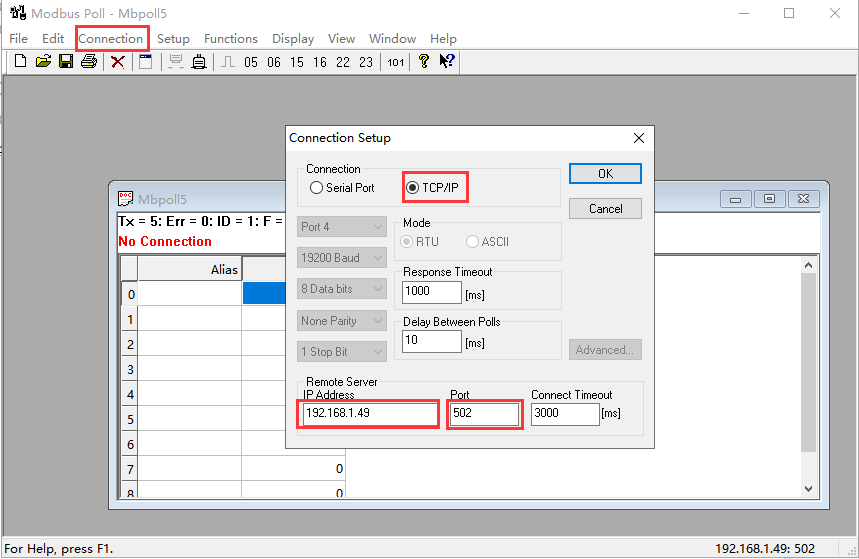Click the Save floppy disk icon
Image resolution: width=859 pixels, height=559 pixels.
coord(66,62)
